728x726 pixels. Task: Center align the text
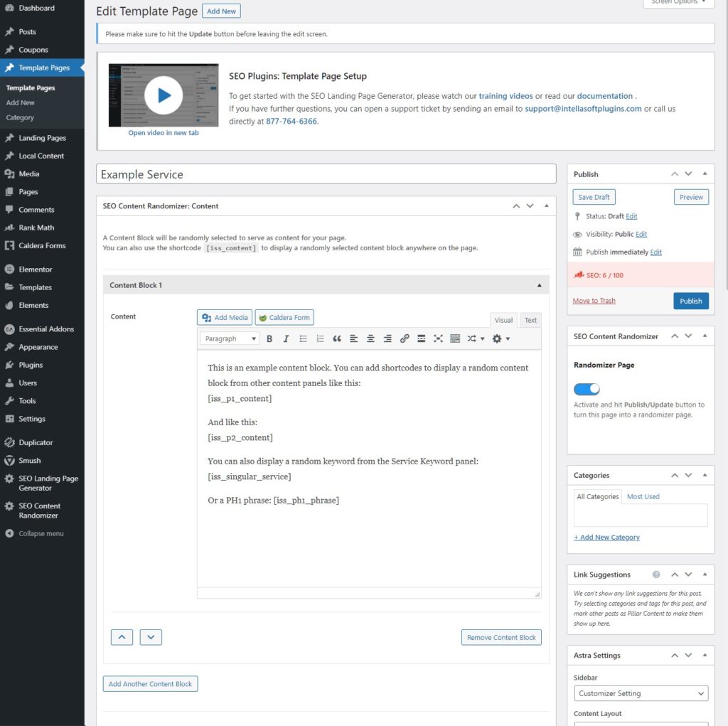(x=370, y=338)
